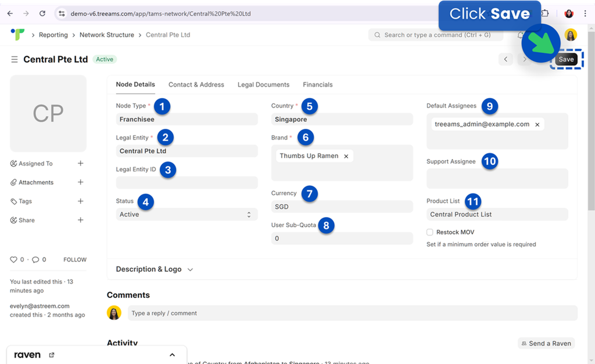Click plus icon beside Share
The height and width of the screenshot is (364, 595).
tap(81, 220)
